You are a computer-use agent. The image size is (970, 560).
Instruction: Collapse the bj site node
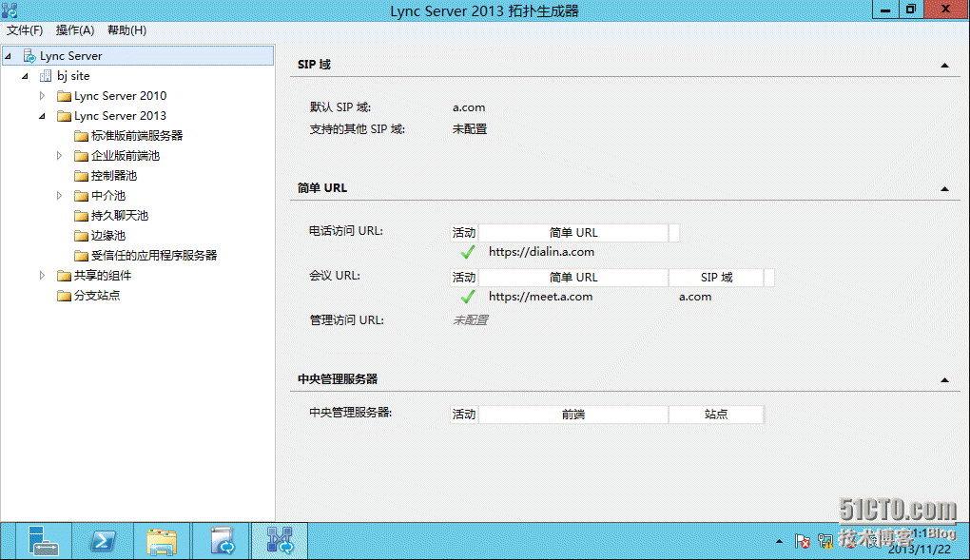pos(25,76)
